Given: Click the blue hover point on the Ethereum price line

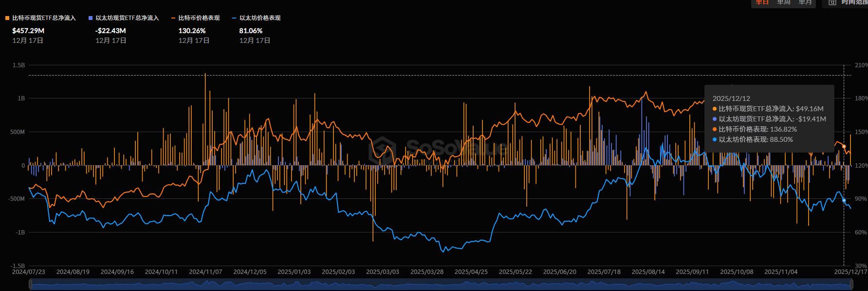Looking at the screenshot, I should (x=844, y=200).
